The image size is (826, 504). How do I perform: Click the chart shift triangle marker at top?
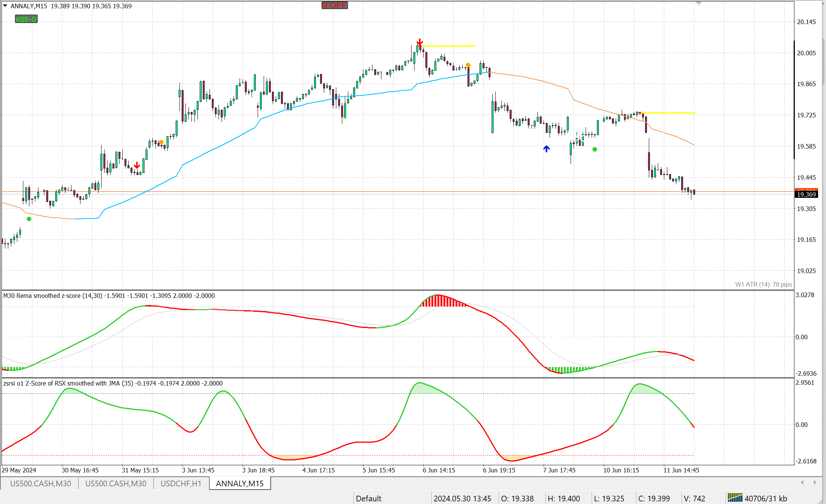click(x=699, y=3)
